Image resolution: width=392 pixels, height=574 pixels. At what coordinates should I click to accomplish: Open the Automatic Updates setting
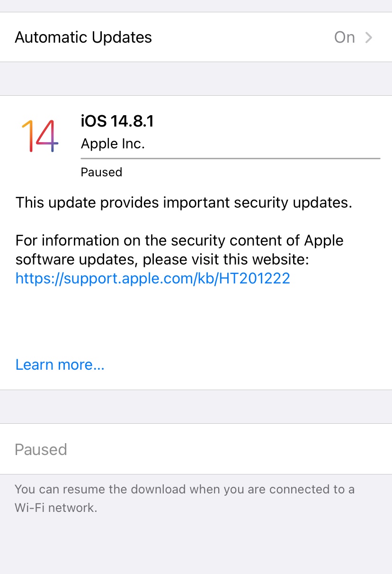click(x=83, y=37)
